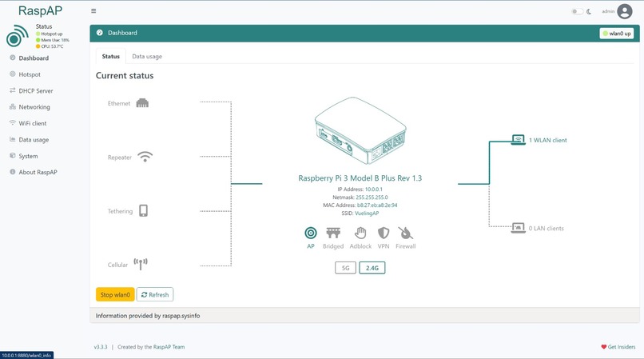Click the DHCP Server arrows icon

pos(12,90)
